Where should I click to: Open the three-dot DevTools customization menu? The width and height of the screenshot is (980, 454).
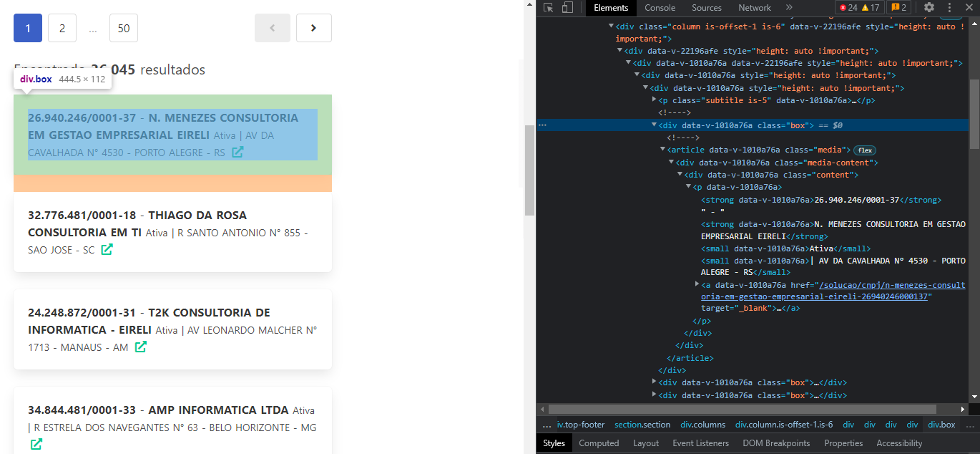coord(949,8)
